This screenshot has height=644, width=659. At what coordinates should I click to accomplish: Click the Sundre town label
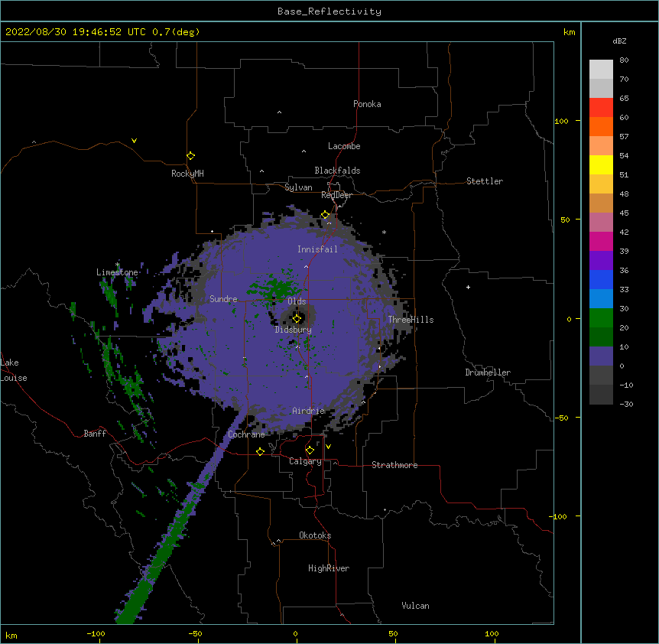[223, 299]
